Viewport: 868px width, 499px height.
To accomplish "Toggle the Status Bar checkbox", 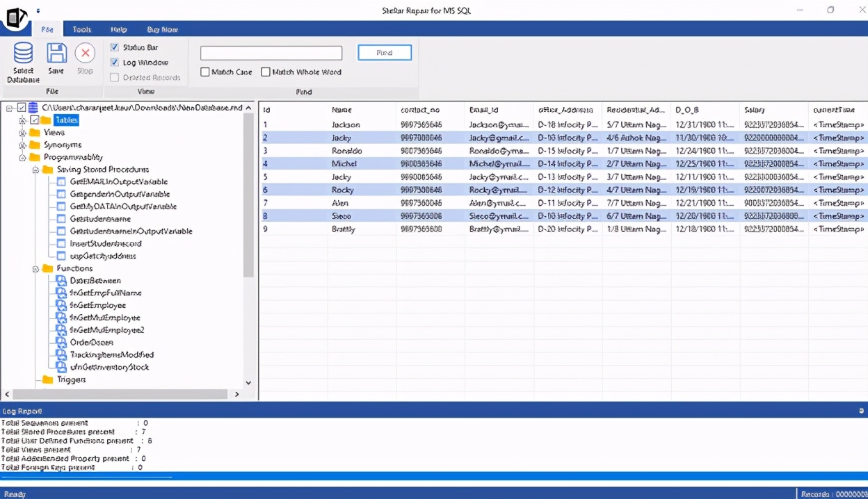I will pos(115,47).
